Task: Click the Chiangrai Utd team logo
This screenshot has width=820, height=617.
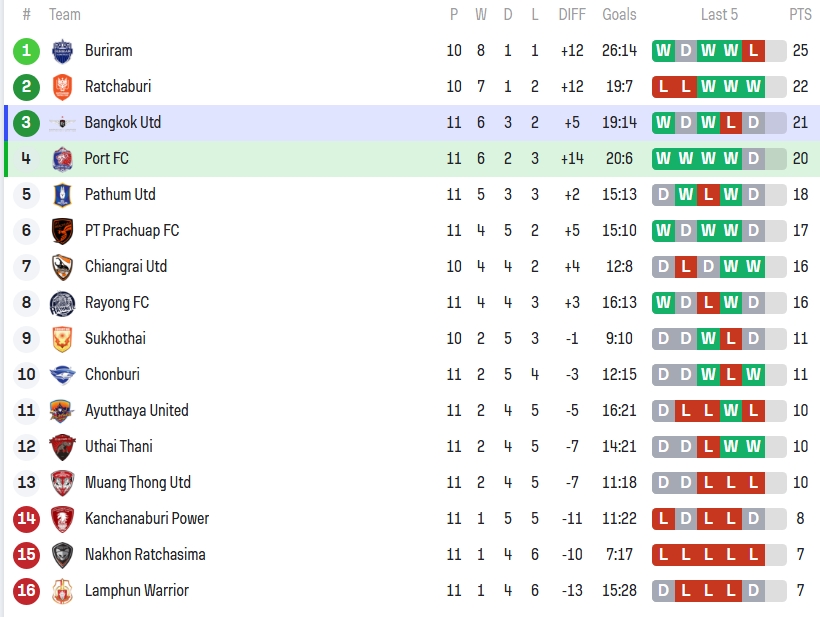Action: (x=62, y=267)
